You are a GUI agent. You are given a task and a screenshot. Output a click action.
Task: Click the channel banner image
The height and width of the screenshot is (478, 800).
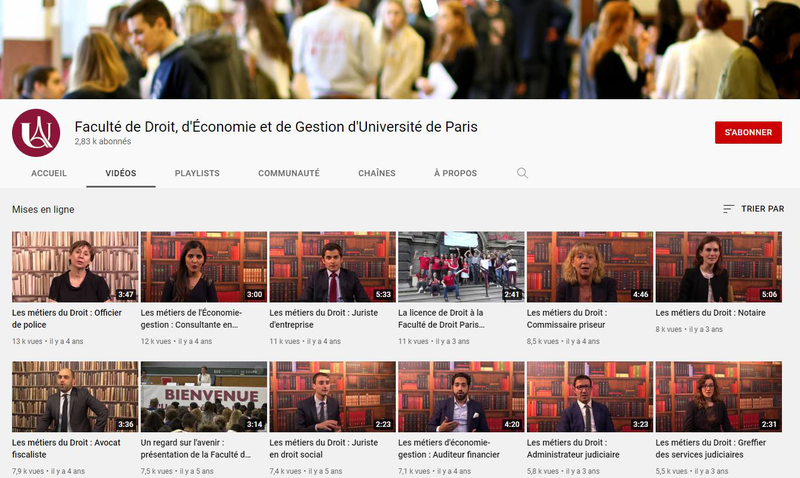(400, 50)
